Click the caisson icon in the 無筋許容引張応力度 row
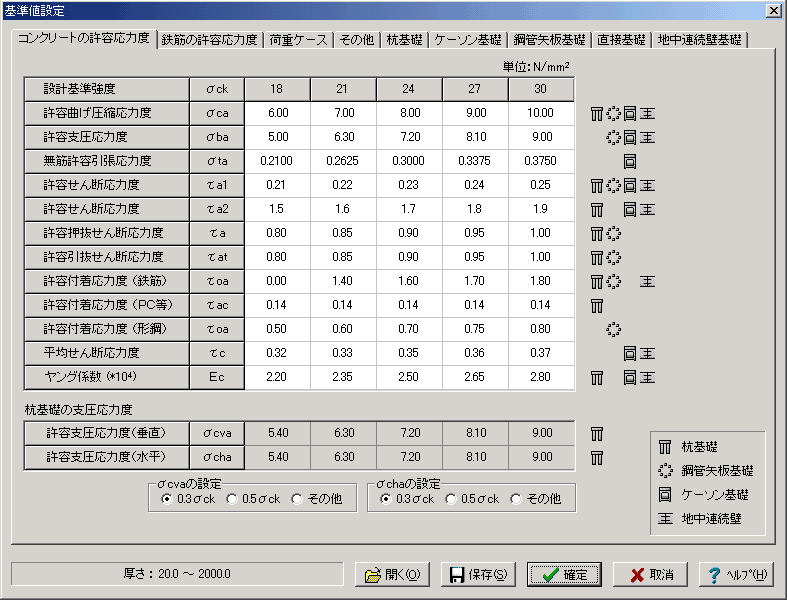The image size is (787, 600). click(630, 161)
